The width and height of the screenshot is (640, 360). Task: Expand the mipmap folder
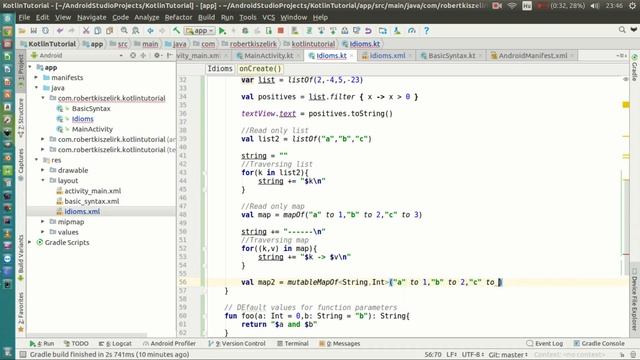[x=43, y=222]
